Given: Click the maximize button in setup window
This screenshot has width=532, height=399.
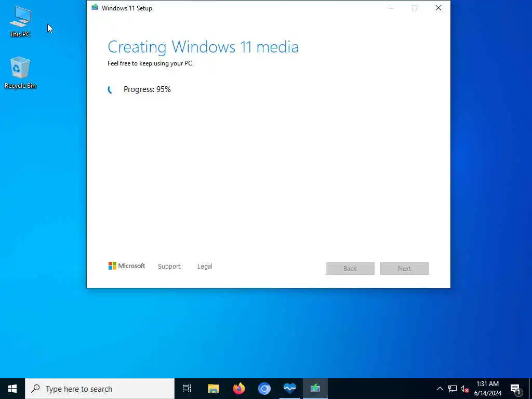Looking at the screenshot, I should tap(415, 8).
